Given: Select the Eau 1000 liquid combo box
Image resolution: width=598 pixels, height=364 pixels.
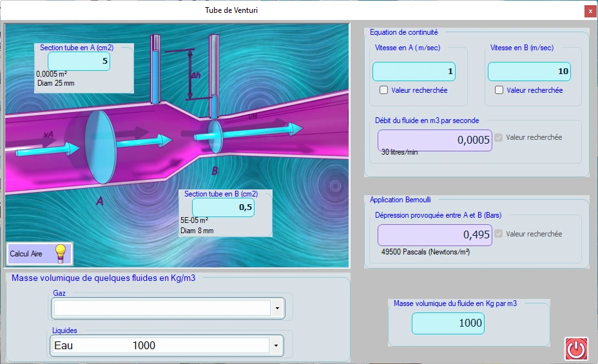Looking at the screenshot, I should (167, 346).
